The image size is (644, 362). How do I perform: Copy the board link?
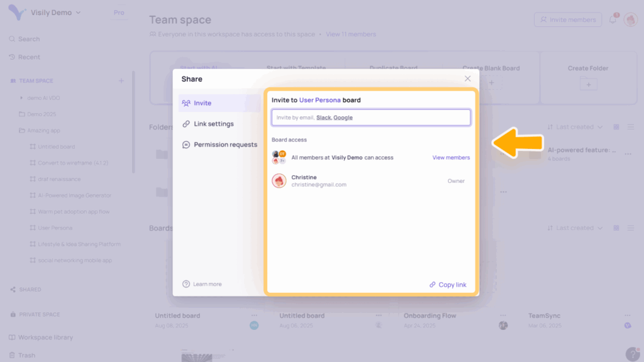coord(448,285)
